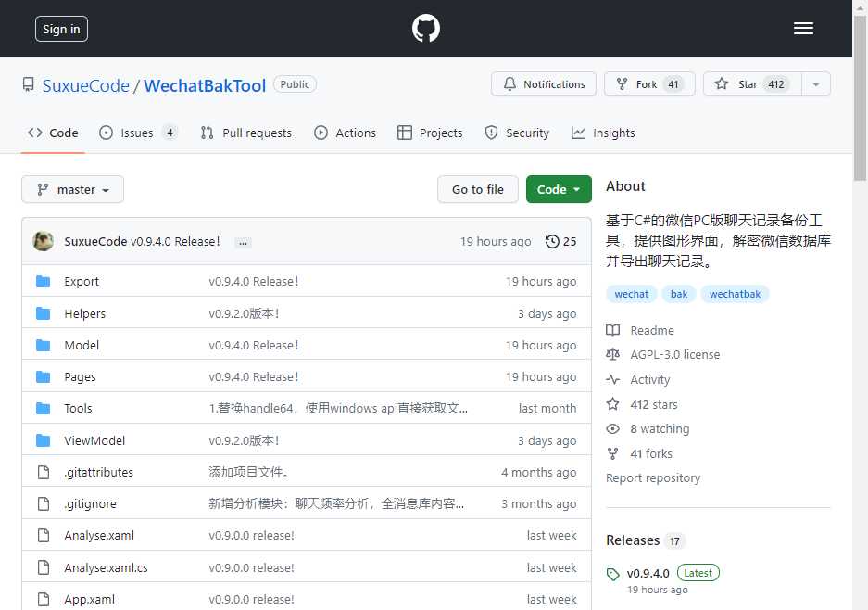The height and width of the screenshot is (610, 868).
Task: Switch to the Code tab
Action: pyautogui.click(x=53, y=133)
